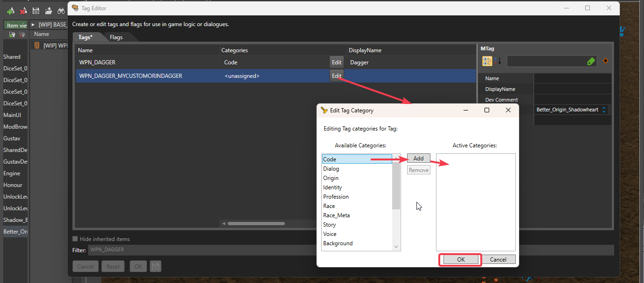Click the floppy disk save icon in toolbar
Viewport: 644px width, 283px height.
35,11
